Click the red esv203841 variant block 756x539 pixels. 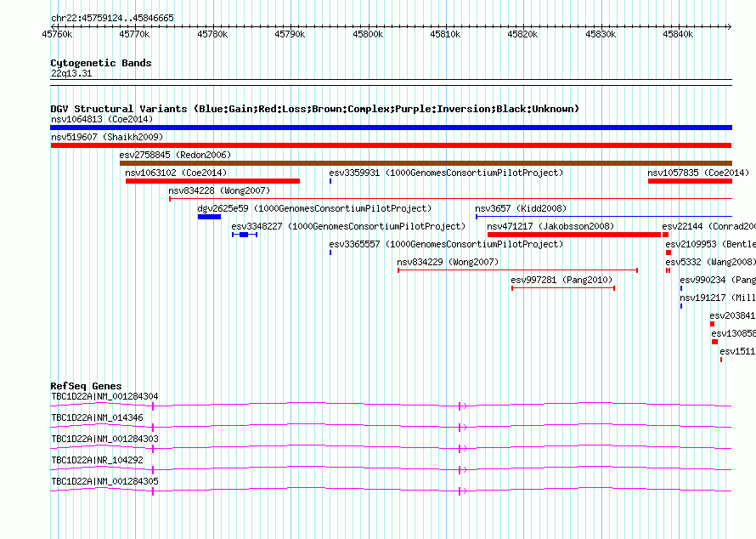pos(712,324)
